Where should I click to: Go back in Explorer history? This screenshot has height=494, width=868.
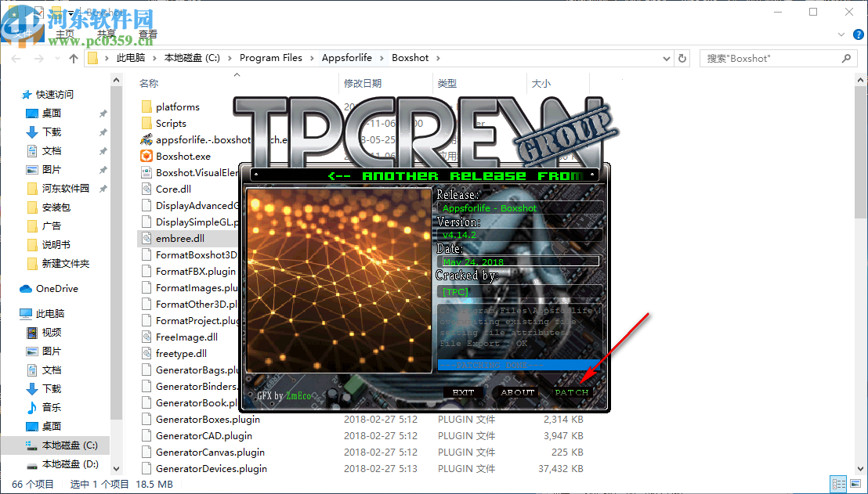pyautogui.click(x=16, y=58)
